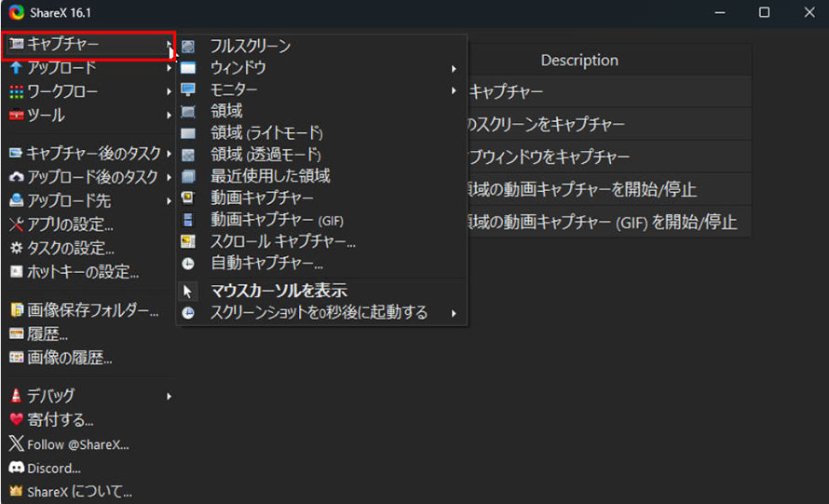
Task: Click the モニター capture icon
Action: pyautogui.click(x=188, y=89)
